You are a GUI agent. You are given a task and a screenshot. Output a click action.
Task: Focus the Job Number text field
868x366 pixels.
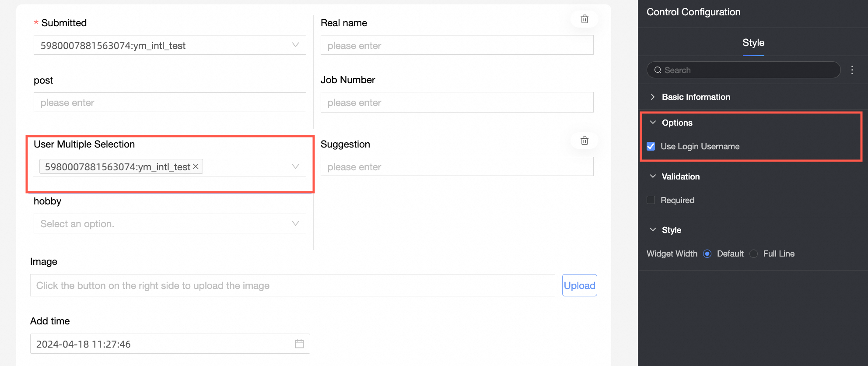click(457, 102)
